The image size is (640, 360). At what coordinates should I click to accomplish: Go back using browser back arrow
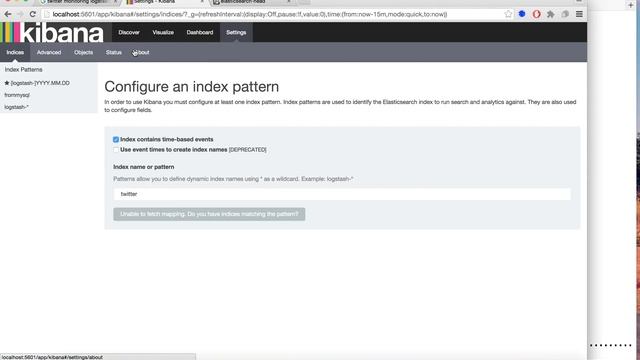[x=8, y=14]
